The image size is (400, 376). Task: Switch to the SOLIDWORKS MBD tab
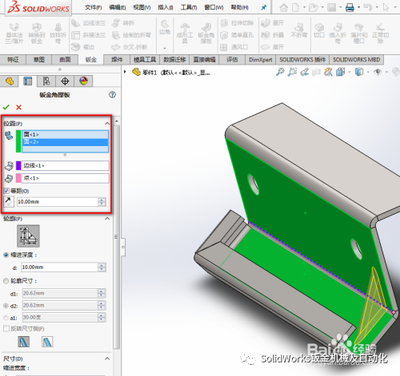click(356, 60)
